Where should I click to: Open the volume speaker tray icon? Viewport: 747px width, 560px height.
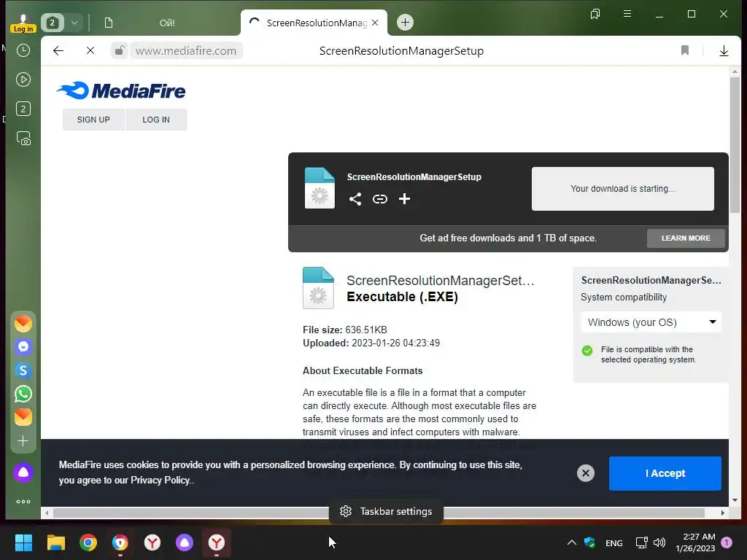(659, 542)
